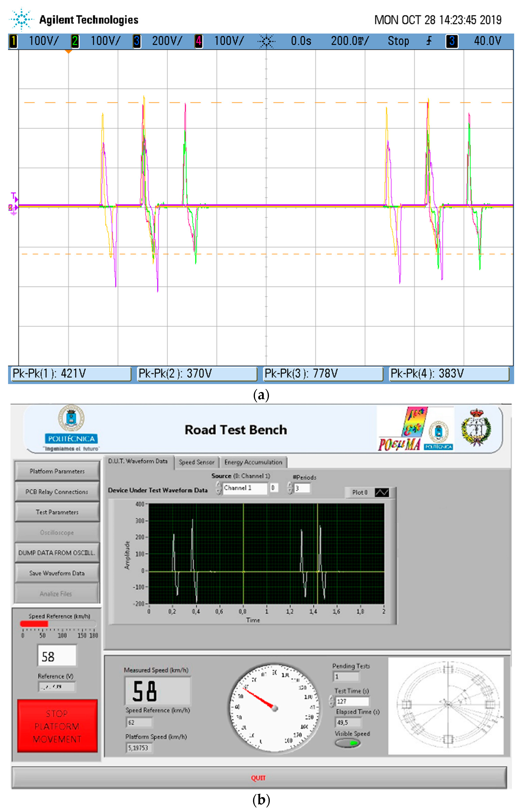
Task: Click the #Periods stepper arrows
Action: tap(290, 488)
